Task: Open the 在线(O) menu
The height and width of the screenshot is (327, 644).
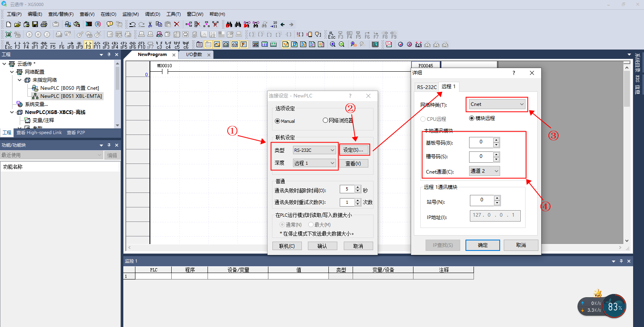Action: [x=108, y=14]
